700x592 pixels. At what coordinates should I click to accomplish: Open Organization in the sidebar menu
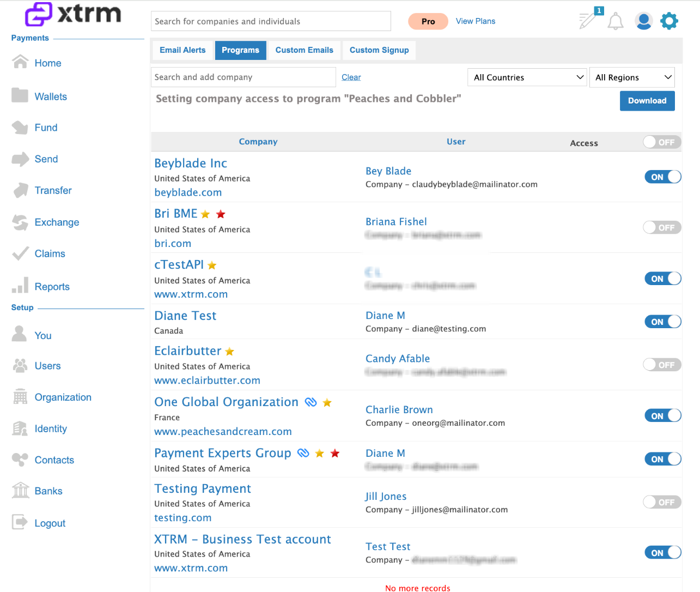coord(63,397)
